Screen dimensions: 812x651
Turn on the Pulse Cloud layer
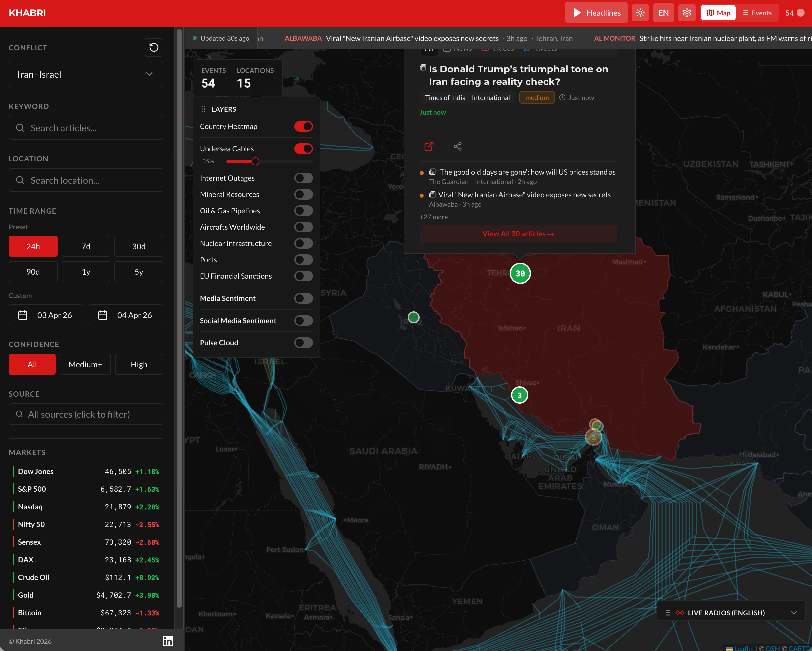(x=303, y=343)
